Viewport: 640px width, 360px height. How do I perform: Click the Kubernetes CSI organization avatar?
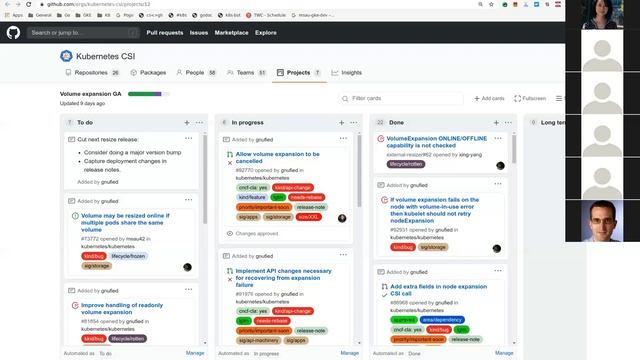click(66, 56)
